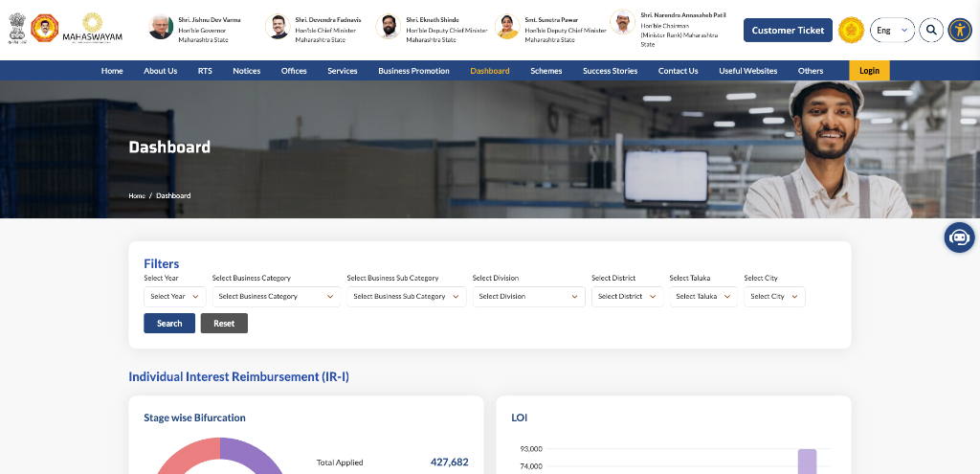
Task: Open the Services menu item
Action: point(343,71)
